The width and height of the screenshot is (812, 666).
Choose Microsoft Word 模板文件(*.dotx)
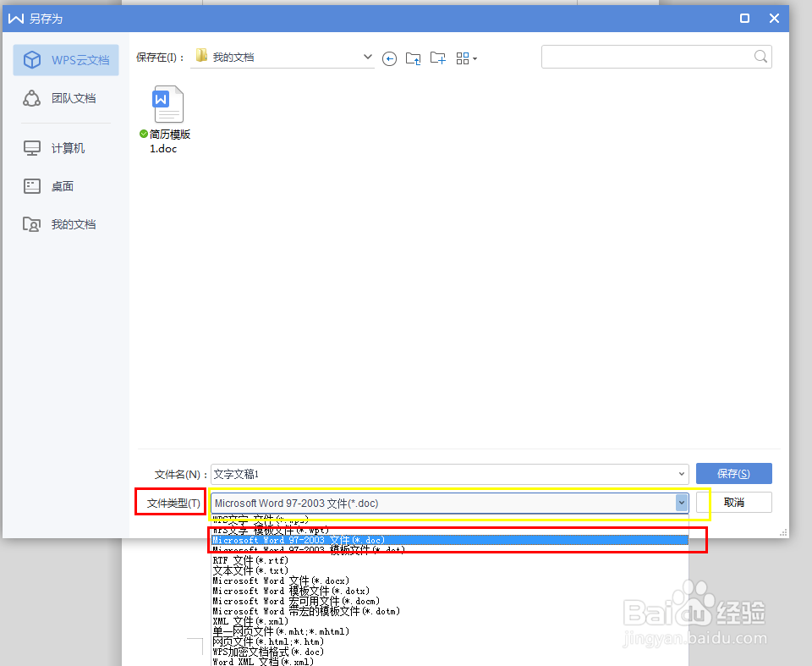449,591
